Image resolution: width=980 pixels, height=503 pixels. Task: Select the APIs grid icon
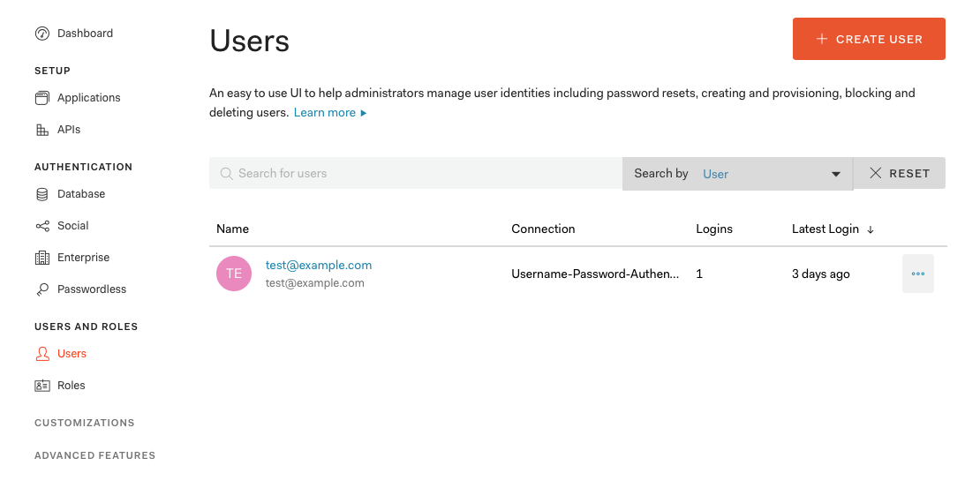click(x=42, y=130)
